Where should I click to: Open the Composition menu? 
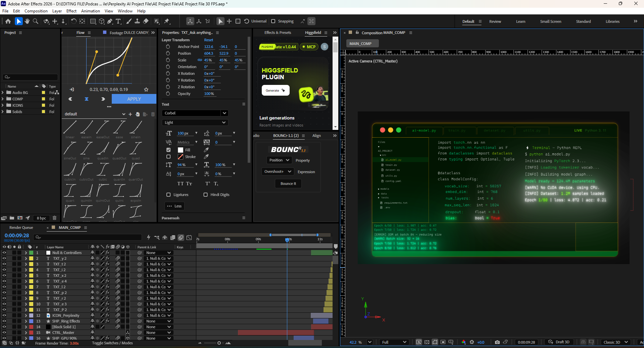pos(36,11)
